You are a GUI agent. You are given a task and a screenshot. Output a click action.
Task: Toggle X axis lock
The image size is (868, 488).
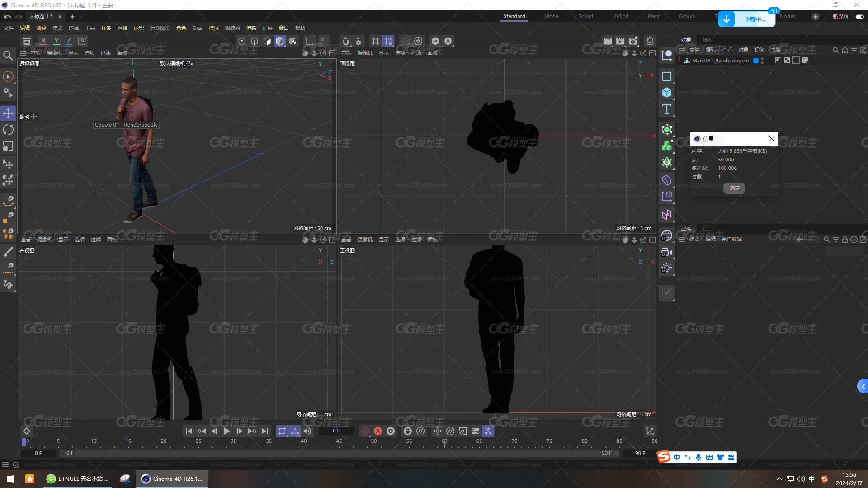[43, 41]
